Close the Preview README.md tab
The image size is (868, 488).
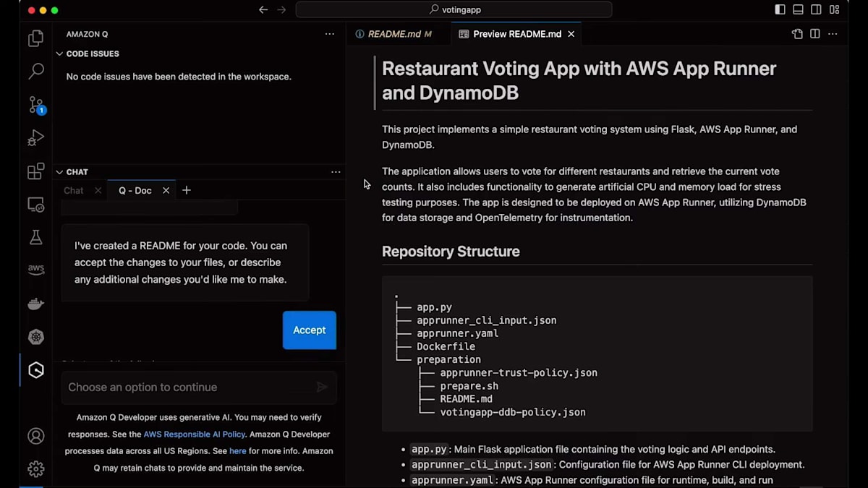tap(571, 34)
